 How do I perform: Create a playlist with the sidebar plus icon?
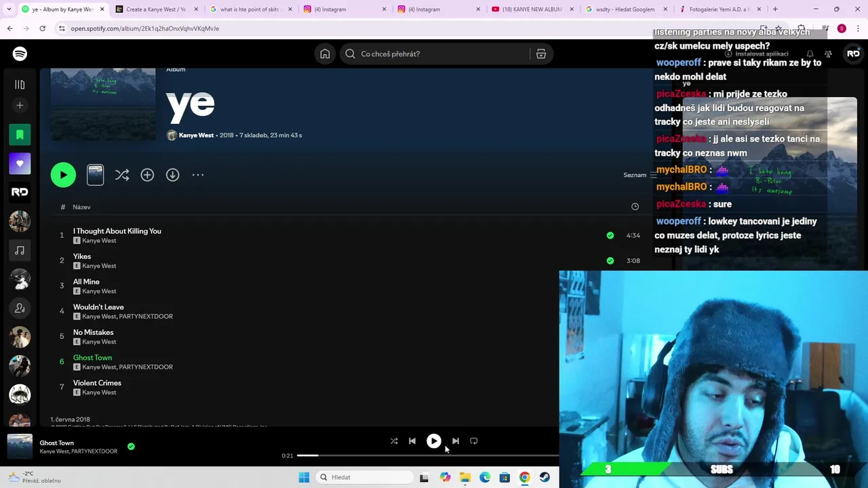(20, 105)
